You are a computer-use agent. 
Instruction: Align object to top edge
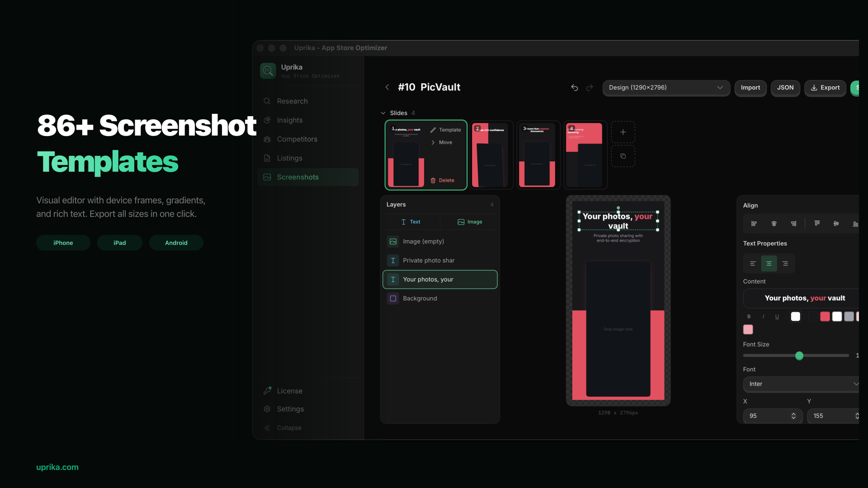point(817,224)
